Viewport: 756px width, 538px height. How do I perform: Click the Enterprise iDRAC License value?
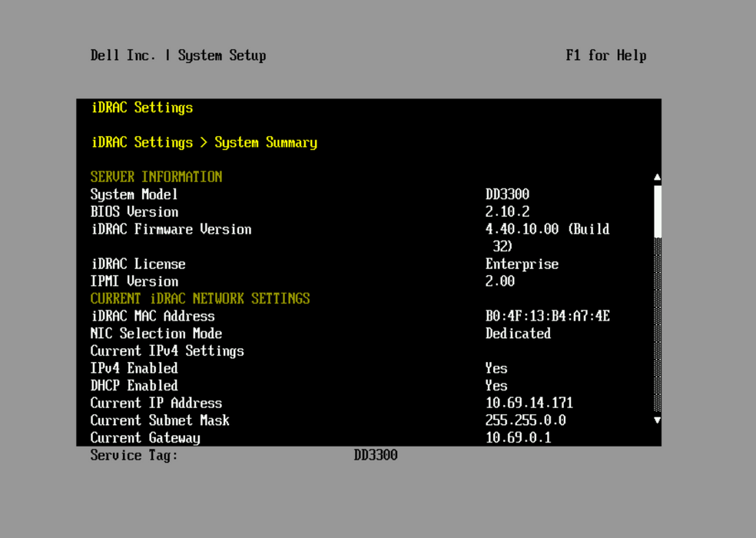coord(522,264)
